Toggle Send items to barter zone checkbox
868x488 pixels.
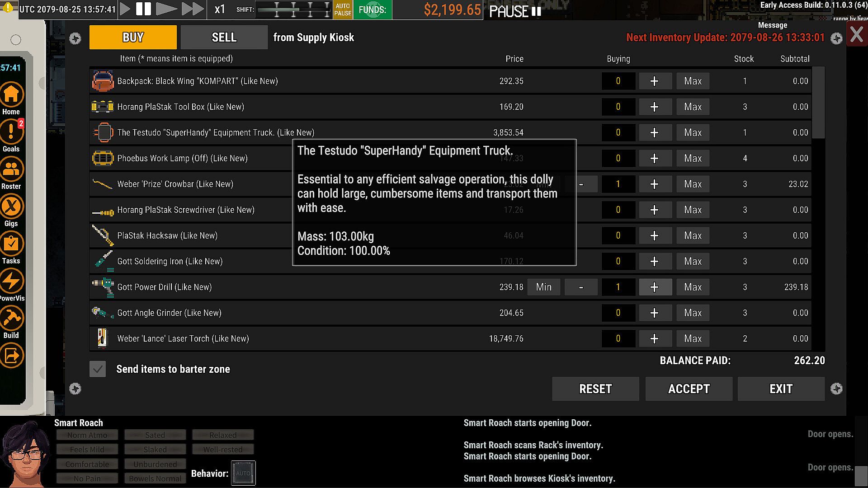point(98,369)
